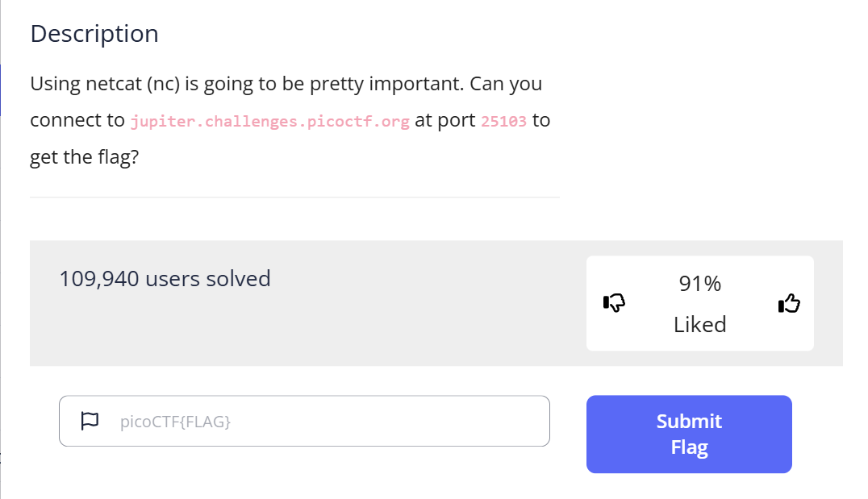Click the 91% Liked rating panel
Screen dimensions: 868x499
pyautogui.click(x=700, y=304)
